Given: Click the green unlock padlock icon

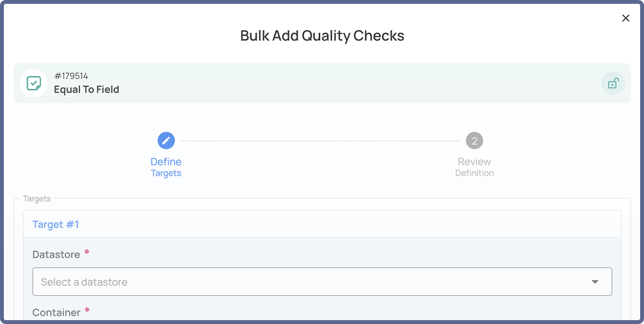Looking at the screenshot, I should (x=613, y=83).
